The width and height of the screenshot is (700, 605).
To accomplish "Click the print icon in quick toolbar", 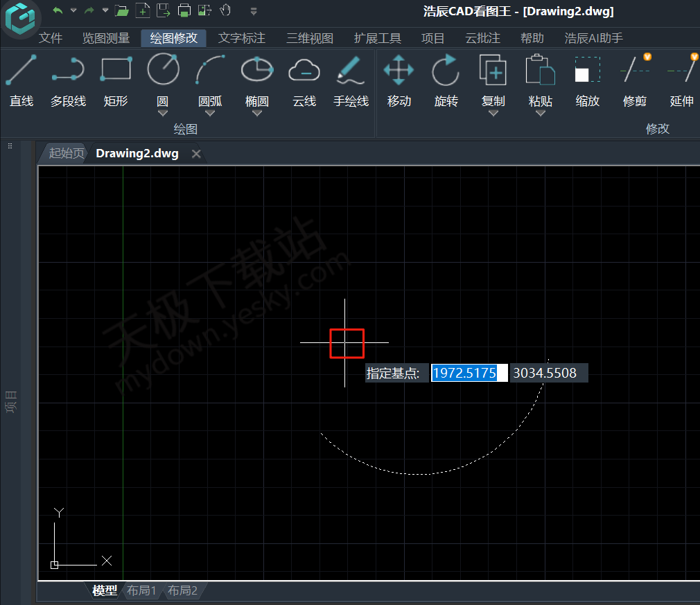I will click(x=184, y=10).
